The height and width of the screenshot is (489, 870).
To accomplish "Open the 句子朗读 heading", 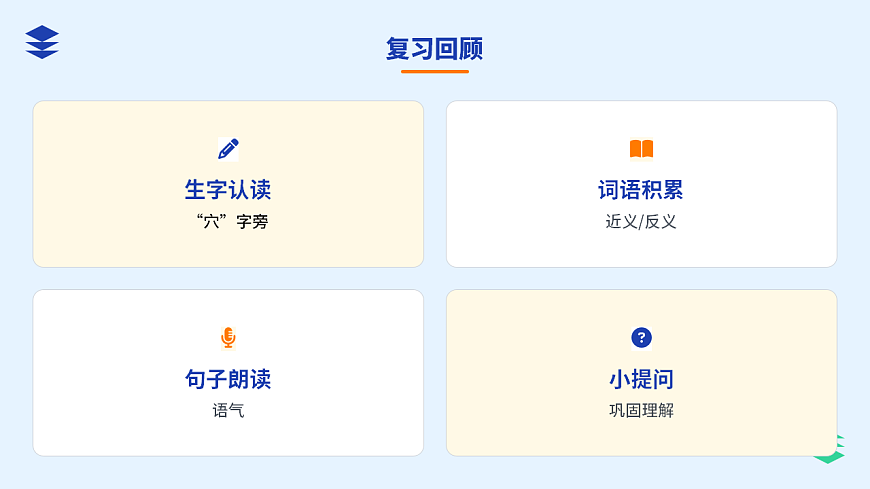I will point(228,379).
